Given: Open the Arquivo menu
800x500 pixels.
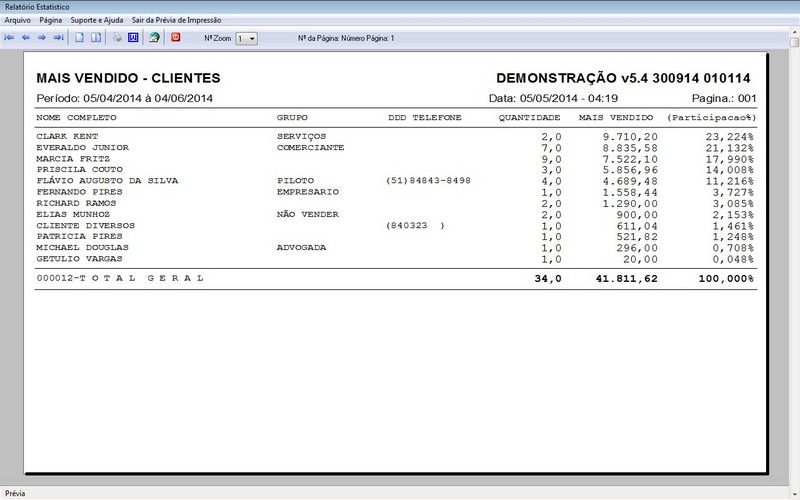Looking at the screenshot, I should [x=18, y=20].
